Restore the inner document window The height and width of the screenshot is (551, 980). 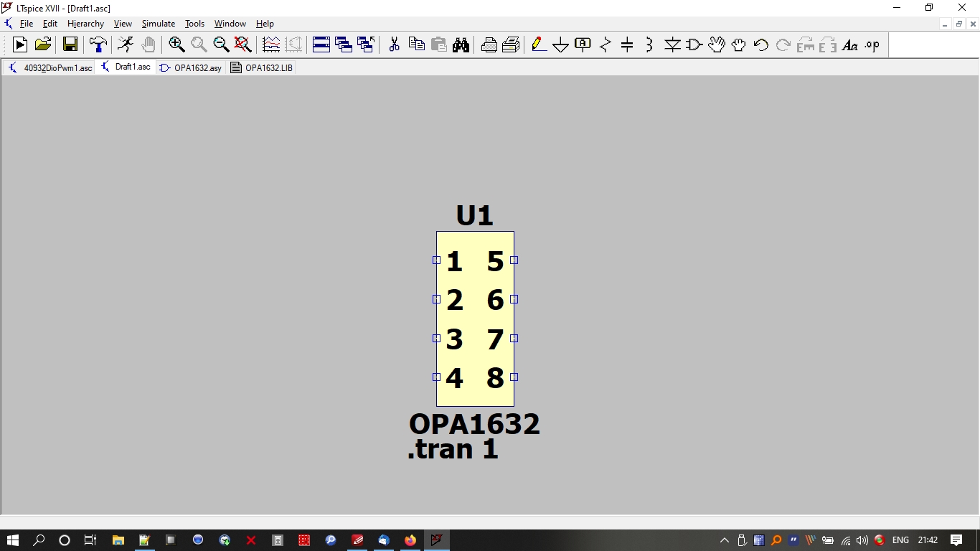point(958,24)
